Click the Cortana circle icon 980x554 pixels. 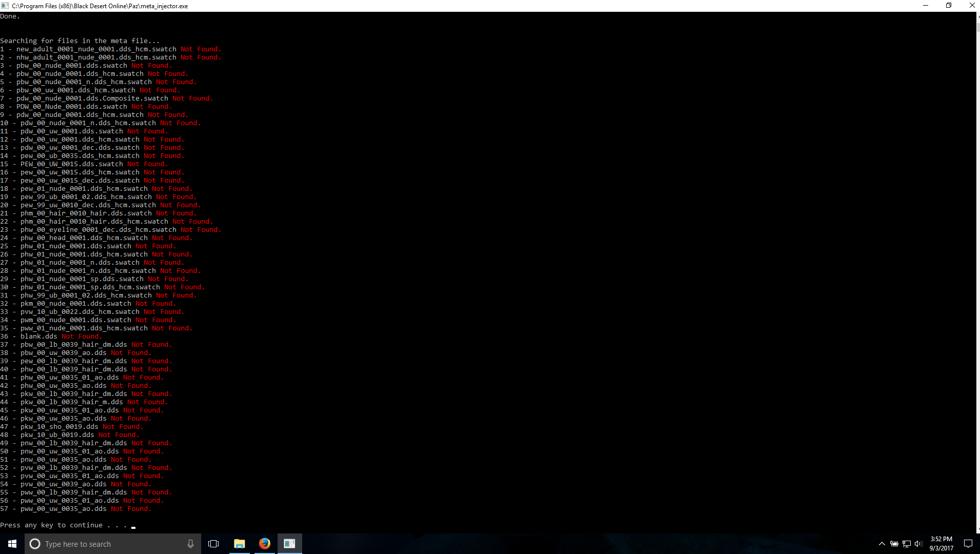tap(35, 544)
